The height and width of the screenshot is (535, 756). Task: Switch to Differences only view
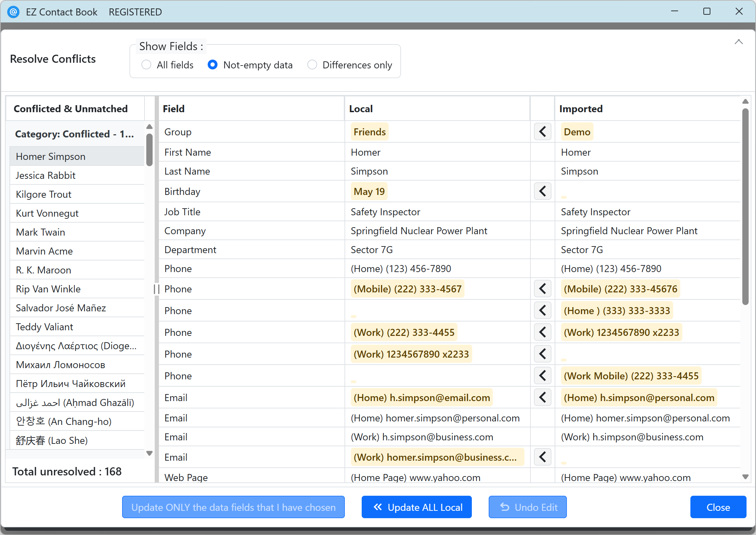(x=312, y=65)
